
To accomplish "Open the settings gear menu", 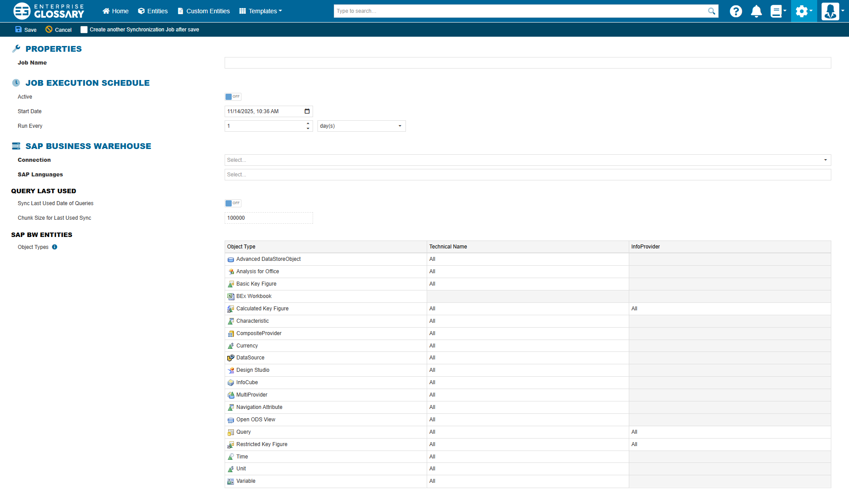I will coord(802,11).
